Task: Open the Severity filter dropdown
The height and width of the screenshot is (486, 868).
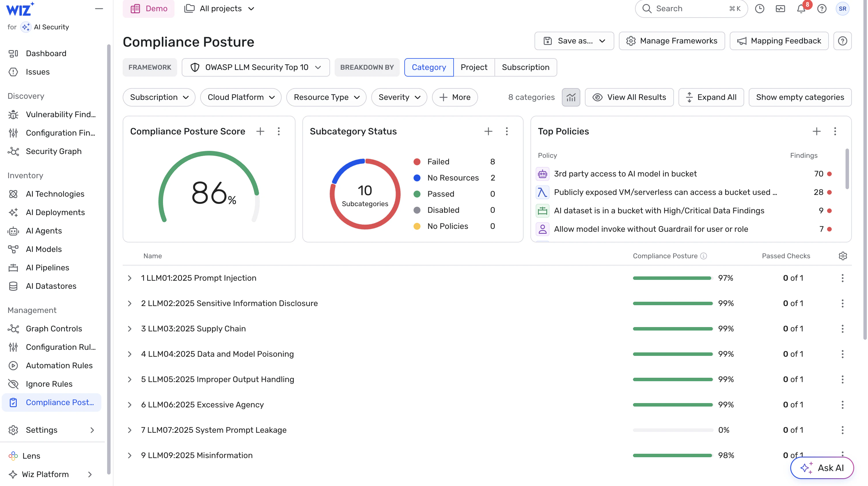Action: (x=399, y=97)
